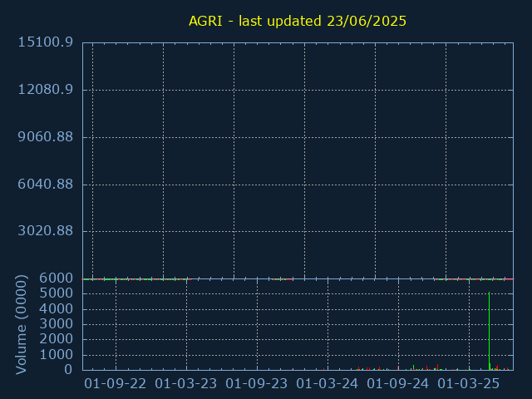Screen dimensions: 532x399
Task: Click the volume axis label 5000
Action: (56, 293)
